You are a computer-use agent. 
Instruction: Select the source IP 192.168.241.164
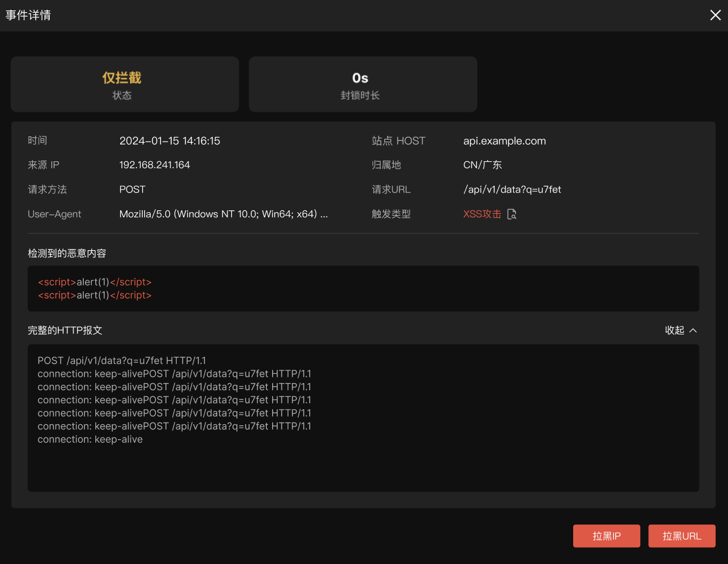[x=155, y=165]
